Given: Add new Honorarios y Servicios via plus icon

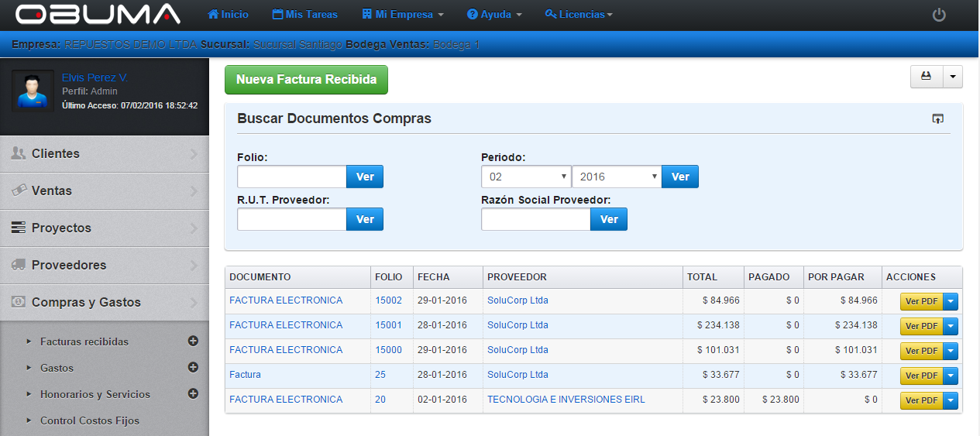Looking at the screenshot, I should click(x=193, y=393).
